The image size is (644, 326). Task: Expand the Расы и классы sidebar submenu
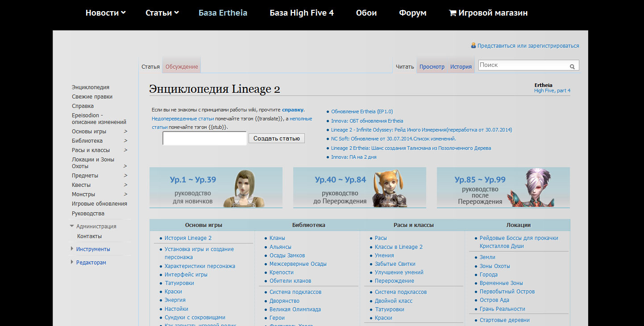click(x=126, y=150)
